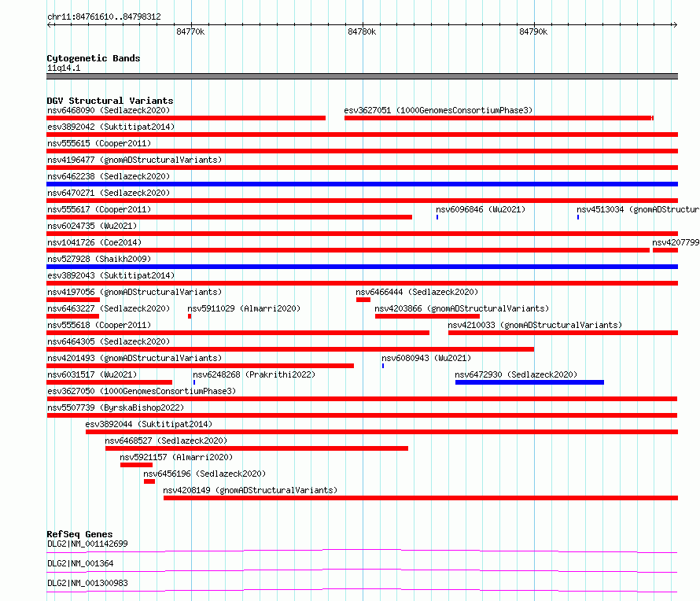Open esv3892043 (Suktitipat2014) label

point(111,275)
